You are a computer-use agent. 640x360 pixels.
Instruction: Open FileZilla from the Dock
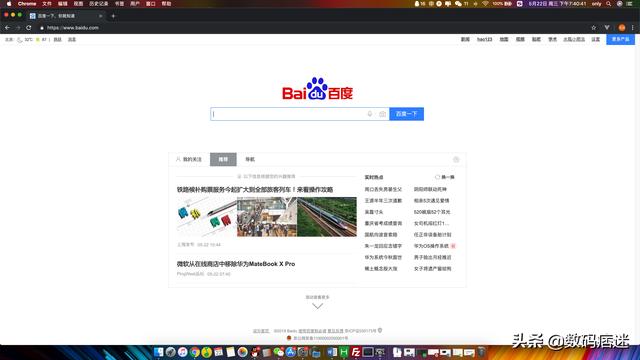356,352
